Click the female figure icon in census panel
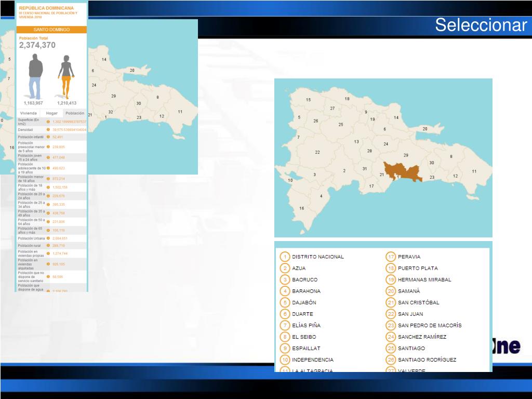Viewport: 532px width, 399px height. [x=66, y=77]
